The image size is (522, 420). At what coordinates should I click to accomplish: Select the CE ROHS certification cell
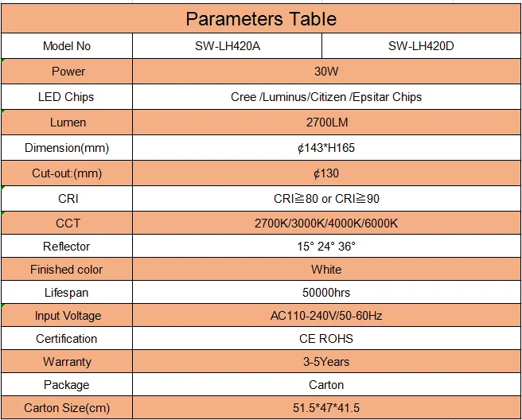[x=326, y=339]
